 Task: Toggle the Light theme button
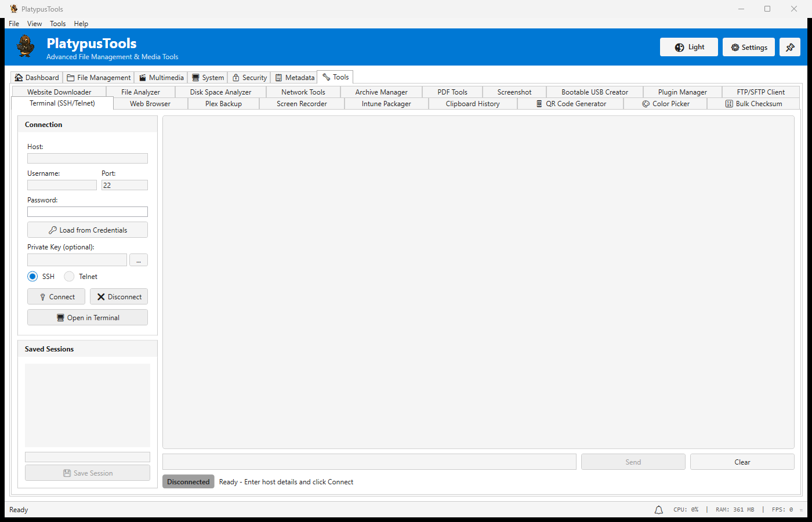point(688,48)
